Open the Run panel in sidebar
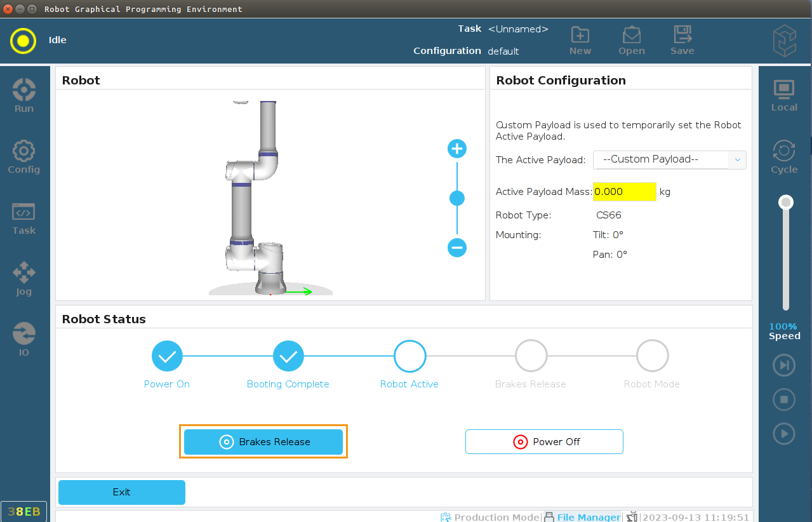 click(24, 95)
